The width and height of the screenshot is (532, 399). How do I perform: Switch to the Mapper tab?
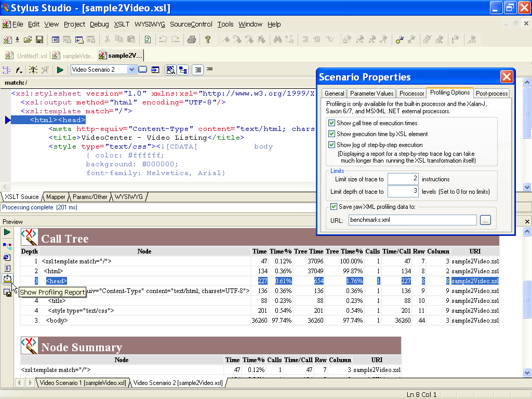55,197
